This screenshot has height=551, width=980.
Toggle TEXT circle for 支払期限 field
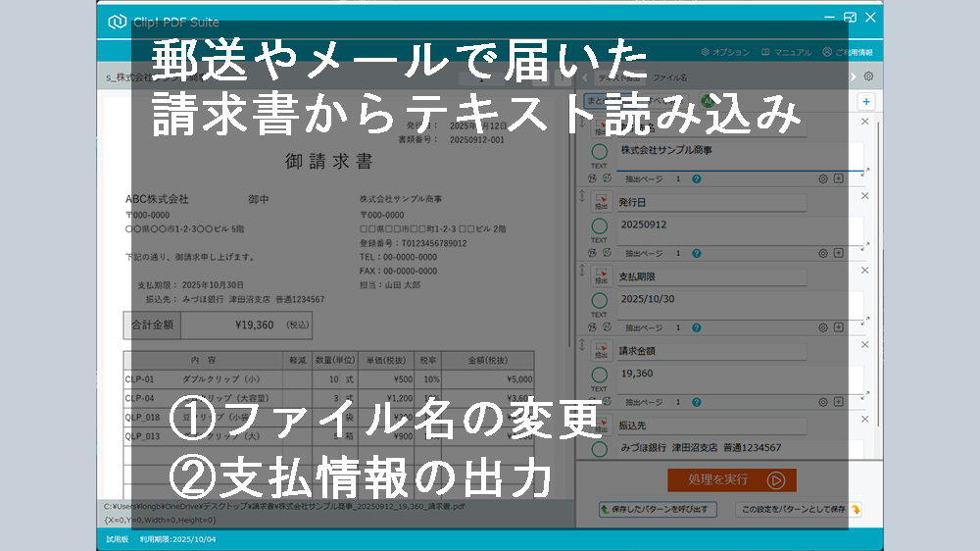(599, 301)
